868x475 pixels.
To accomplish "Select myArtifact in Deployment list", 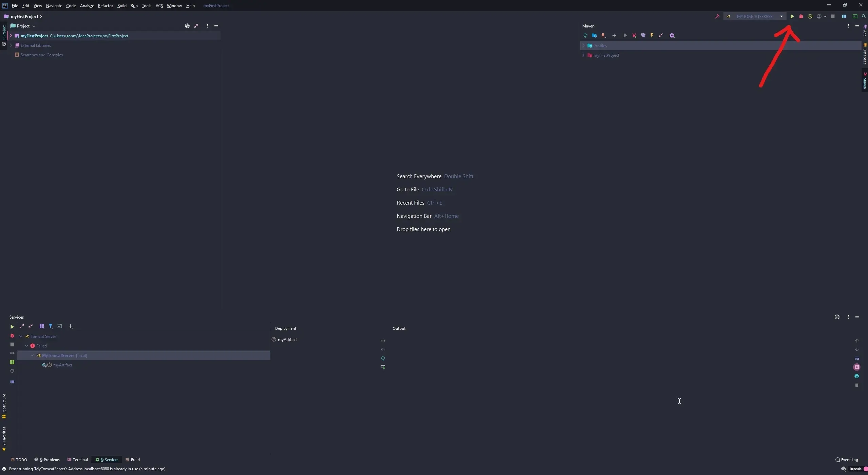I will pos(287,339).
